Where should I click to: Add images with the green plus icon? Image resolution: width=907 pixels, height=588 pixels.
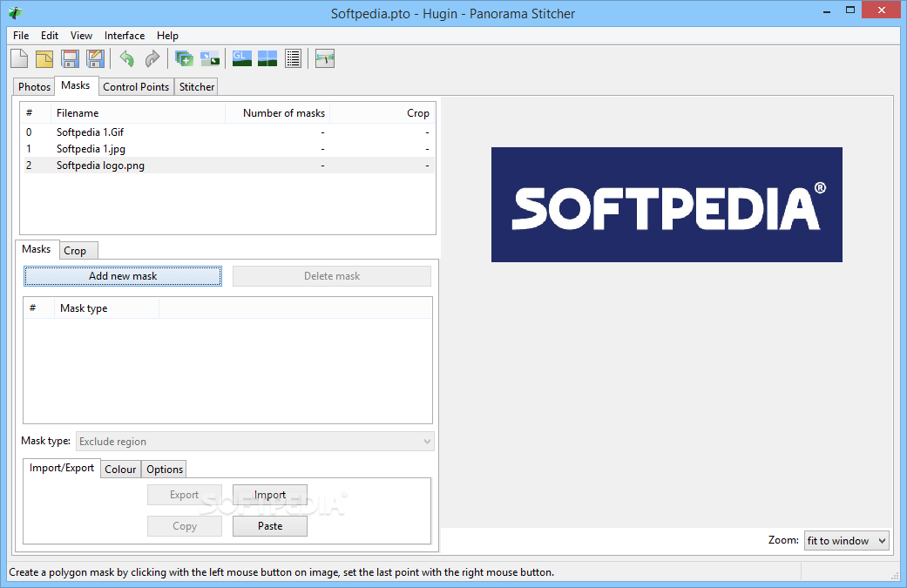coord(184,58)
